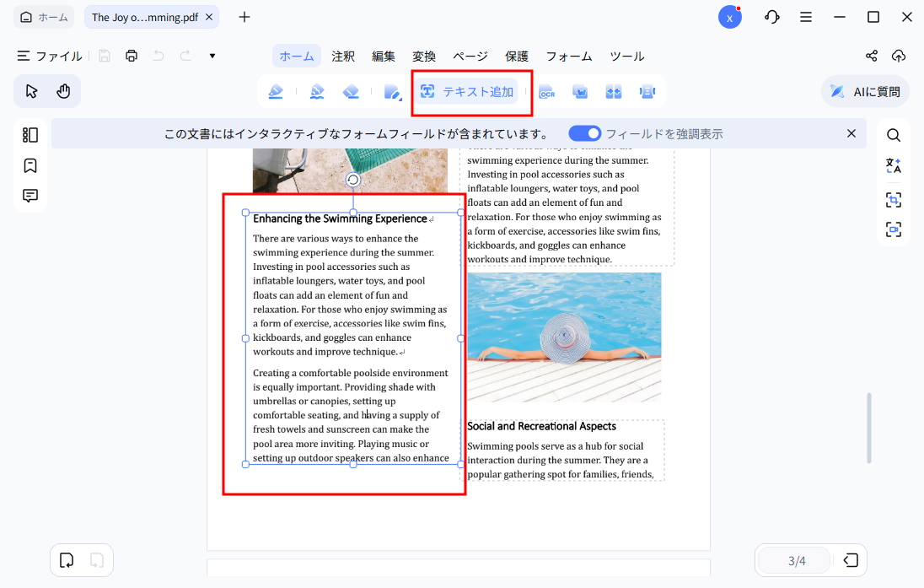Dismiss the form field notification bar
The width and height of the screenshot is (924, 588).
click(x=851, y=133)
